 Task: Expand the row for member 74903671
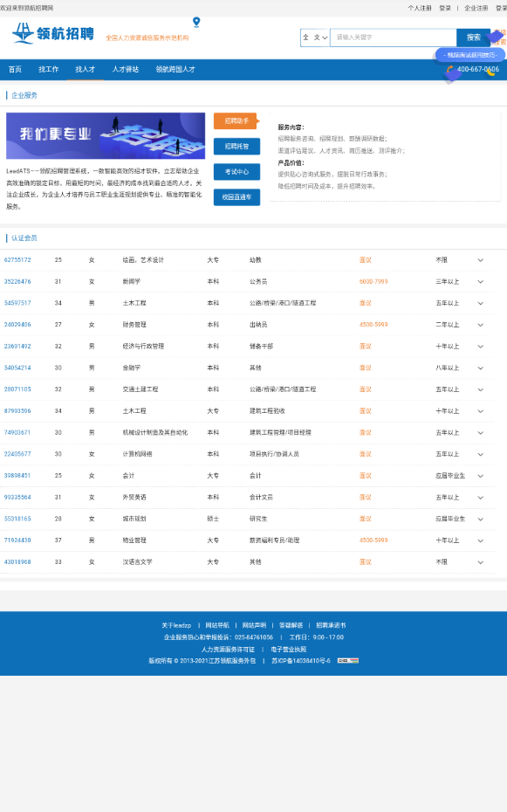click(x=481, y=433)
